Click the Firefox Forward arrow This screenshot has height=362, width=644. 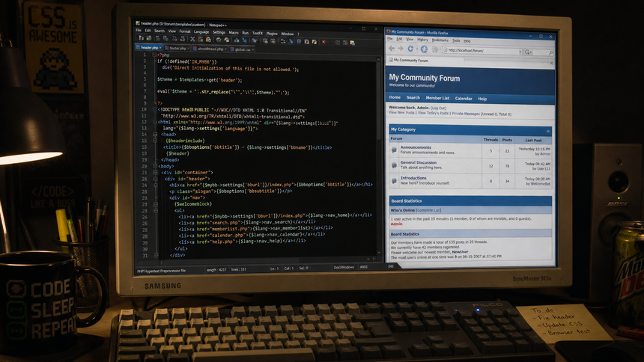[x=401, y=49]
